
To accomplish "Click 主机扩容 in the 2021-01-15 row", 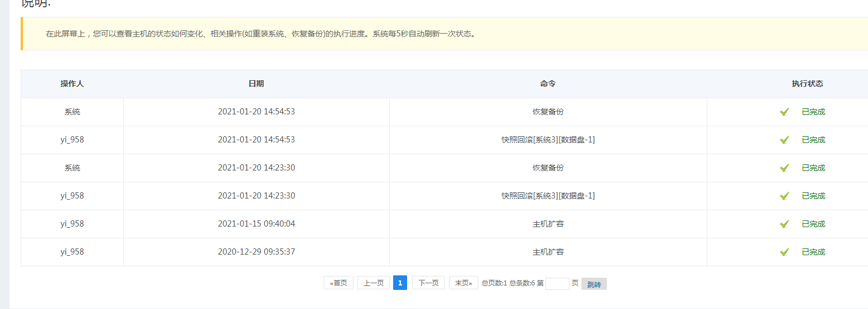I will click(548, 224).
